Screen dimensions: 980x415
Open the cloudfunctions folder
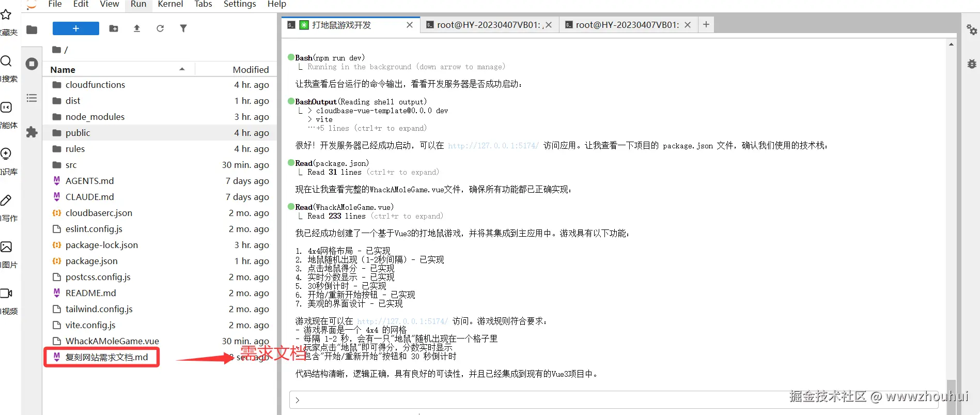[x=160, y=85]
